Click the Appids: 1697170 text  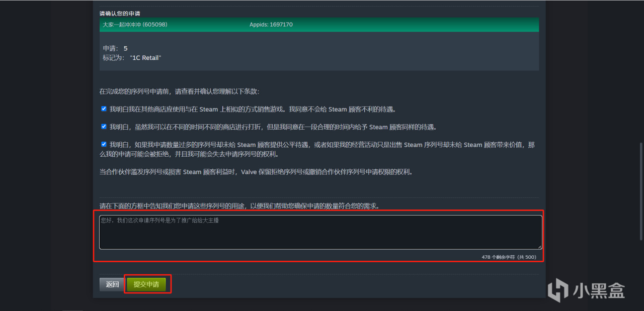tap(271, 25)
